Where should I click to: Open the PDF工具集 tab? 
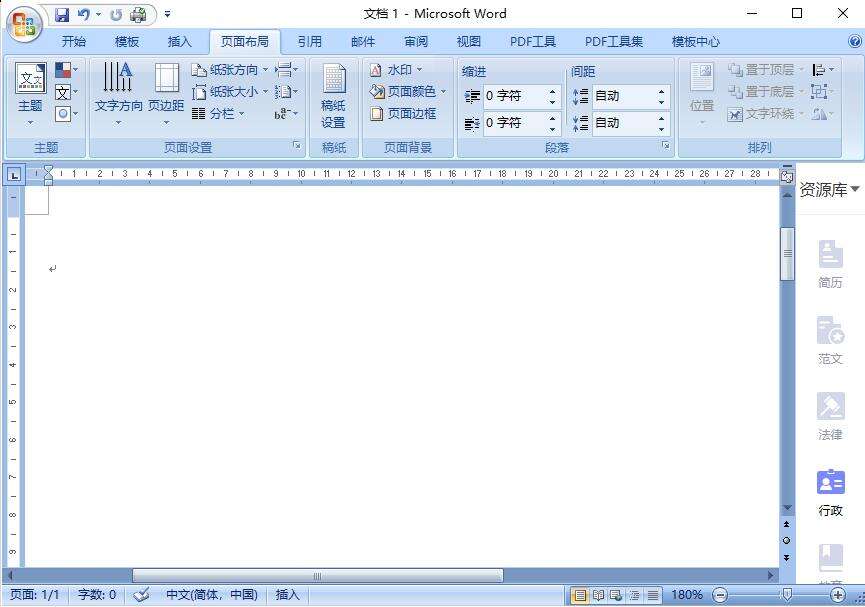613,41
